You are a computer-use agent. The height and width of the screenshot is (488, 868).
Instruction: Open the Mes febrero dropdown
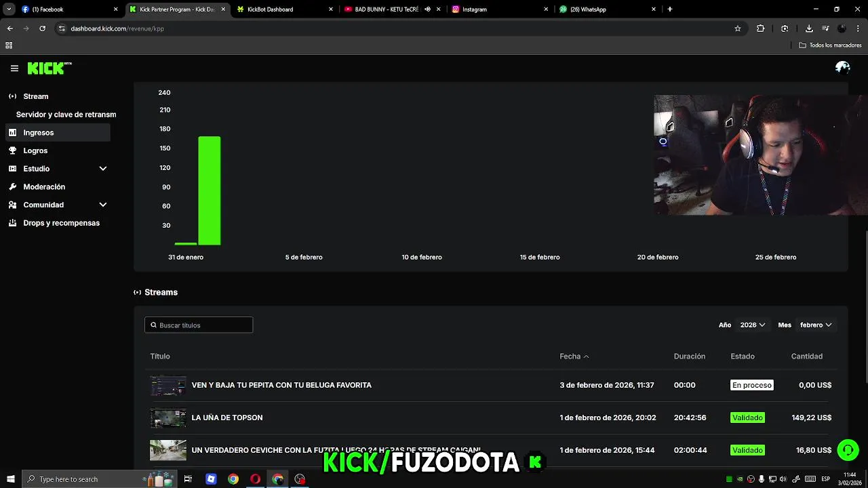click(x=816, y=325)
